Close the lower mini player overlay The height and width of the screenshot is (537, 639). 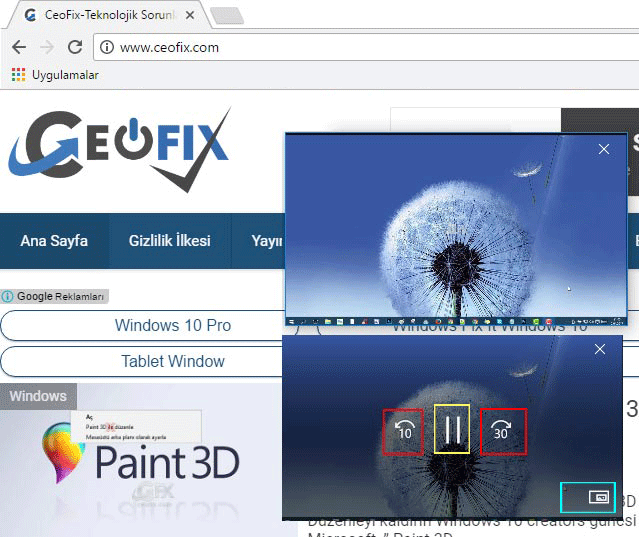[600, 349]
